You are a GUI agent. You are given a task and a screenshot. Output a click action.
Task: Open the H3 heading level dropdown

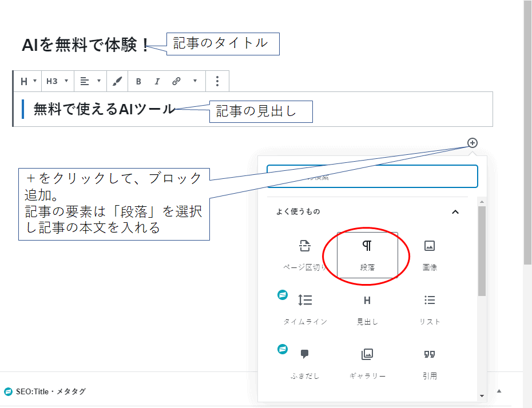[x=57, y=82]
